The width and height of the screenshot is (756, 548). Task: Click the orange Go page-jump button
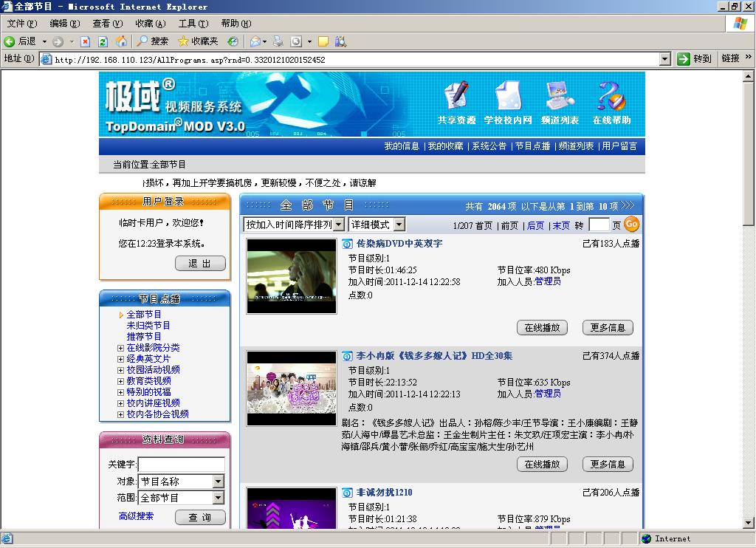[x=632, y=225]
